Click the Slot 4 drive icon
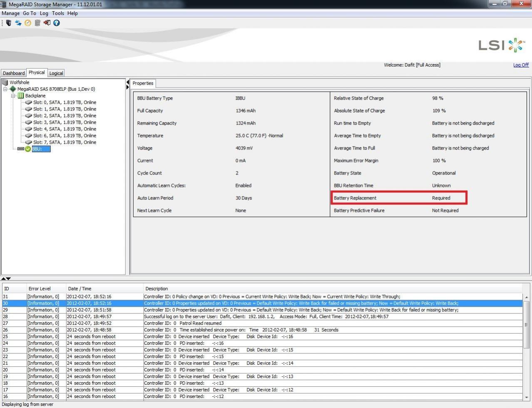532x408 pixels. 29,129
